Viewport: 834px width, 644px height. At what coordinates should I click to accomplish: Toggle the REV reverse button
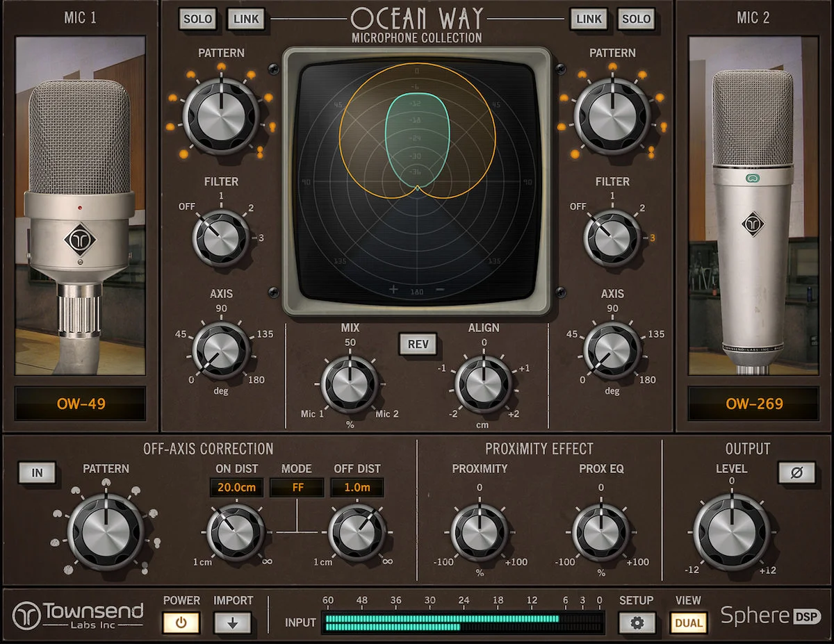click(x=418, y=344)
